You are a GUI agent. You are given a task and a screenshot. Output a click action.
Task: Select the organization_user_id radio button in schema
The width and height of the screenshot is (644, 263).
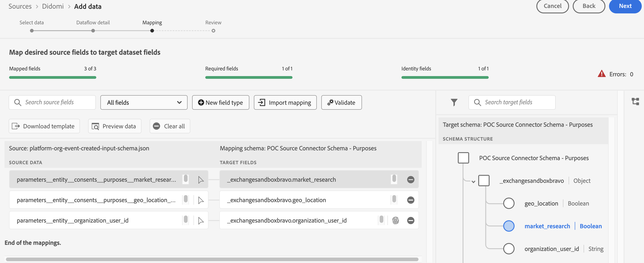508,249
